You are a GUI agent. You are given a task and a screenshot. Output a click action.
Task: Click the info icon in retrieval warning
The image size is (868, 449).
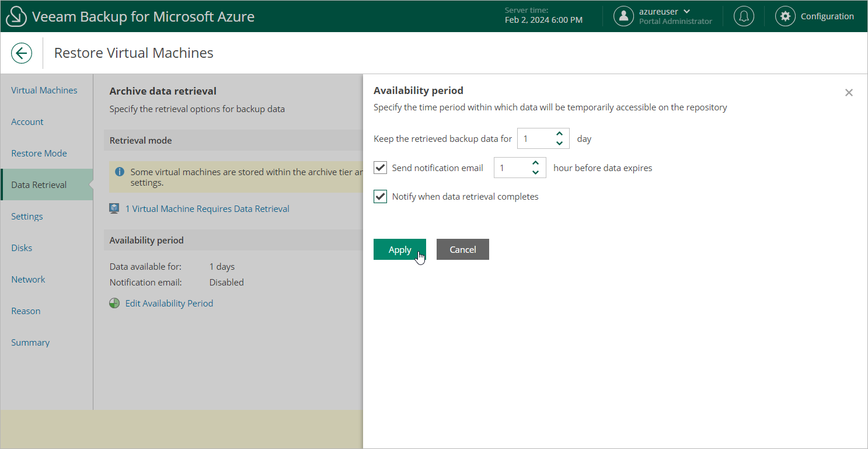120,172
